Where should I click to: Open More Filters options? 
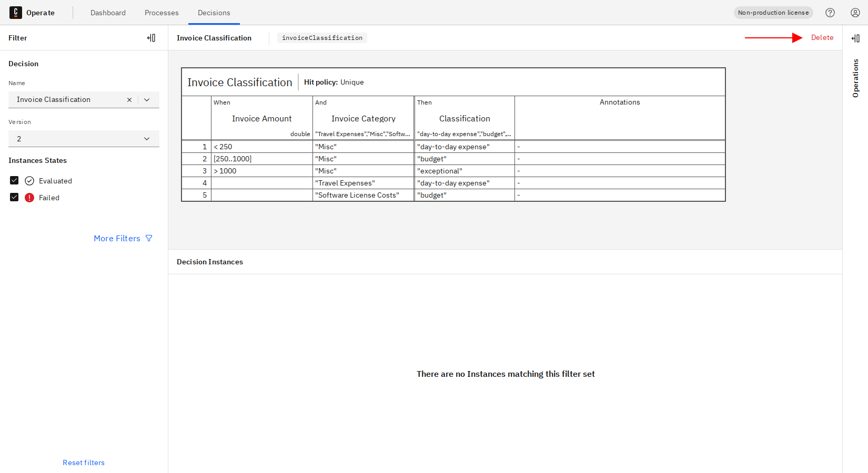117,239
